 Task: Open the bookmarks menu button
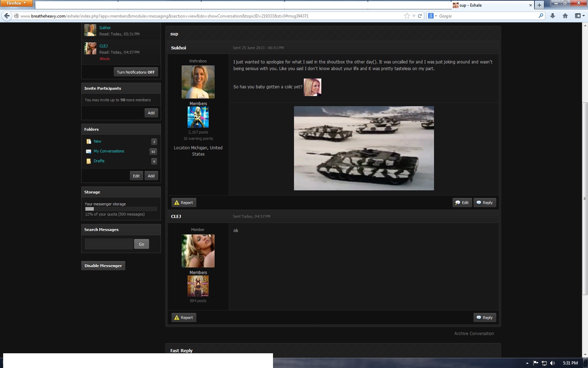click(x=579, y=16)
